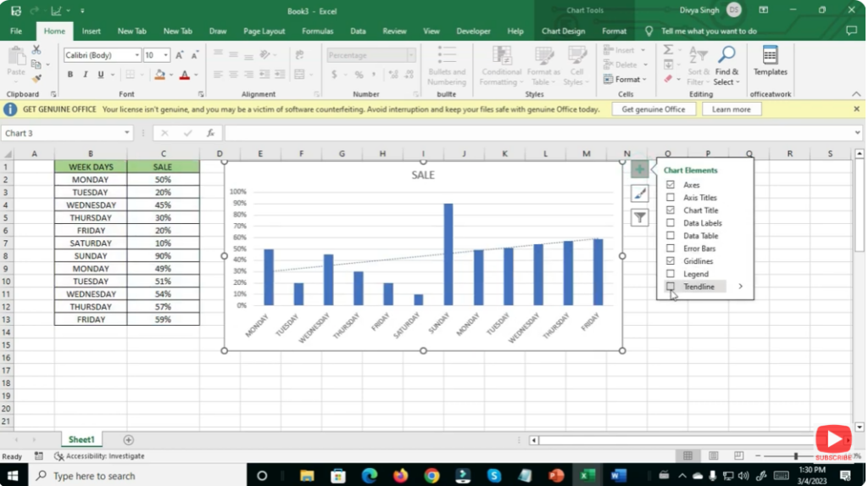Image resolution: width=868 pixels, height=486 pixels.
Task: Switch to the Chart Design tab
Action: pyautogui.click(x=563, y=31)
